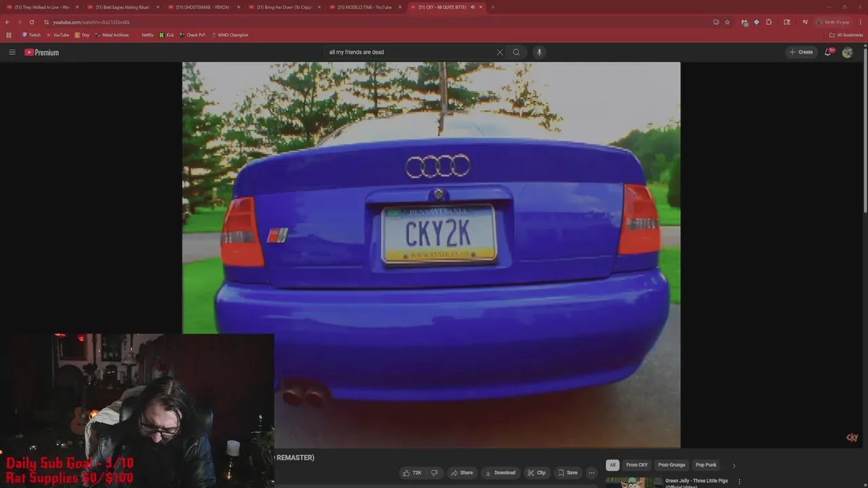Dislike the video with thumbs down
The width and height of the screenshot is (868, 488).
[435, 472]
